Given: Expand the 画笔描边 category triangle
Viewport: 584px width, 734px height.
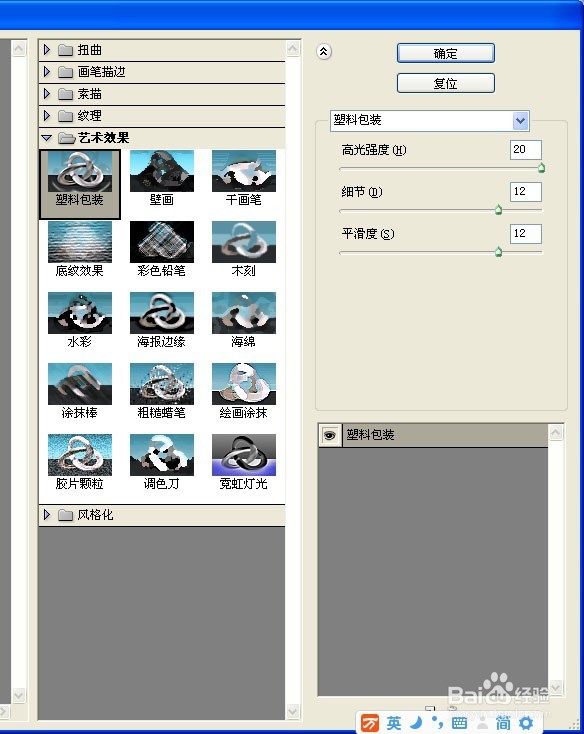Looking at the screenshot, I should point(47,72).
